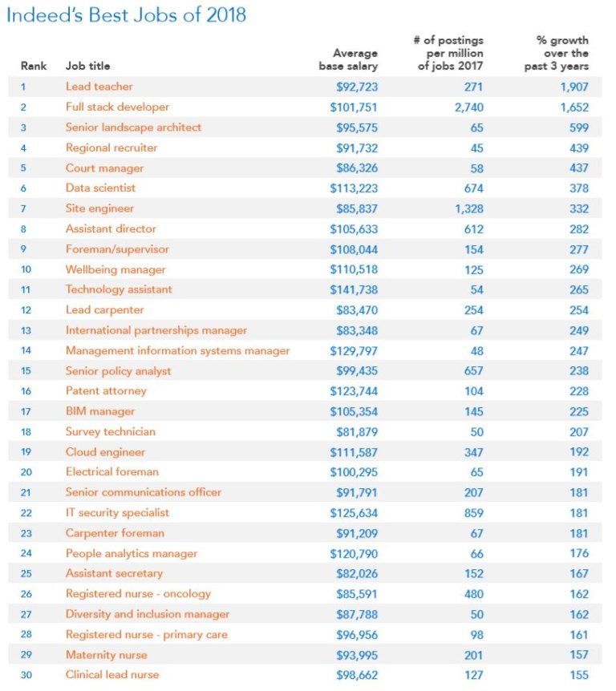Open the 'Lead teacher' job title
This screenshot has height=691, width=616.
pos(99,87)
